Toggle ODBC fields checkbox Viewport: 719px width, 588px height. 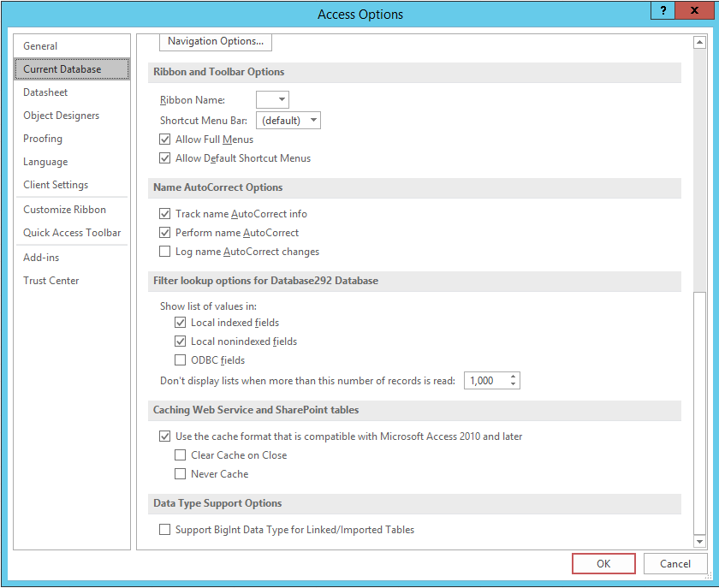point(181,360)
